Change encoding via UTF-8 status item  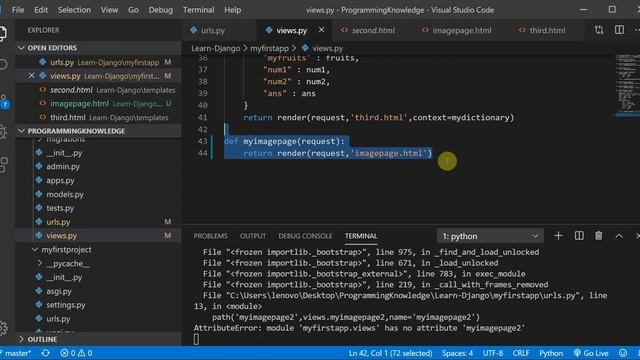coord(493,353)
